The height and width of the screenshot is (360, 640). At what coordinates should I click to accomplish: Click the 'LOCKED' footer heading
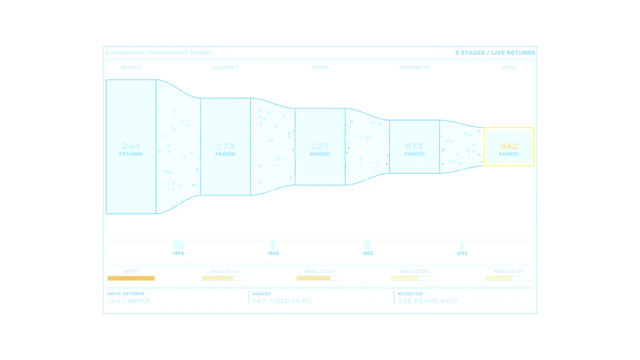[262, 294]
